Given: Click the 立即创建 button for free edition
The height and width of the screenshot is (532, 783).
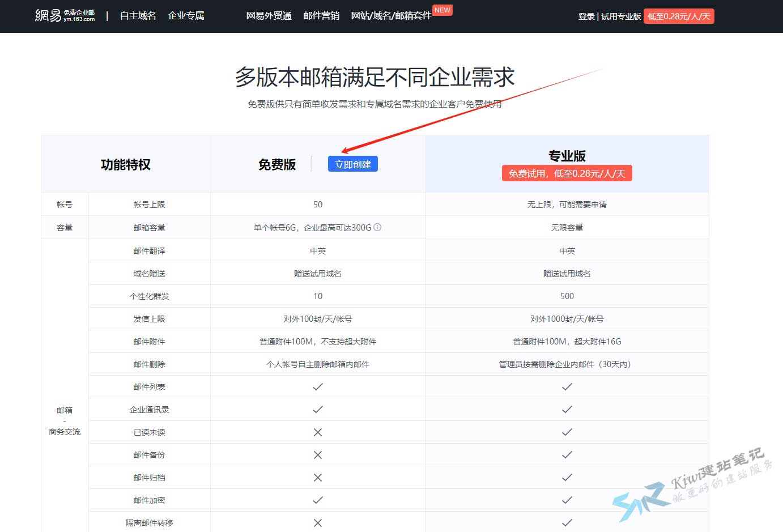Looking at the screenshot, I should pyautogui.click(x=352, y=164).
